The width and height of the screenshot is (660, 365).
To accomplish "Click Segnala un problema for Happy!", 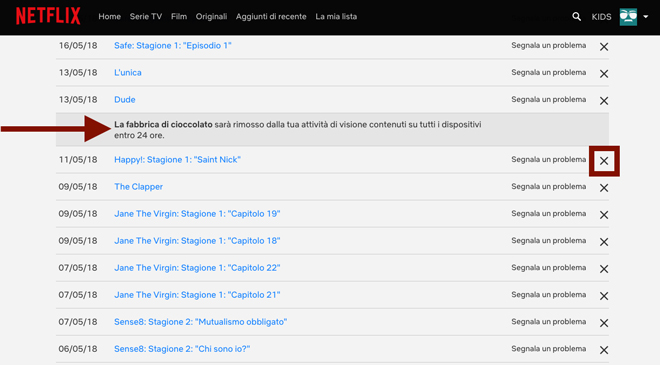I will 548,159.
